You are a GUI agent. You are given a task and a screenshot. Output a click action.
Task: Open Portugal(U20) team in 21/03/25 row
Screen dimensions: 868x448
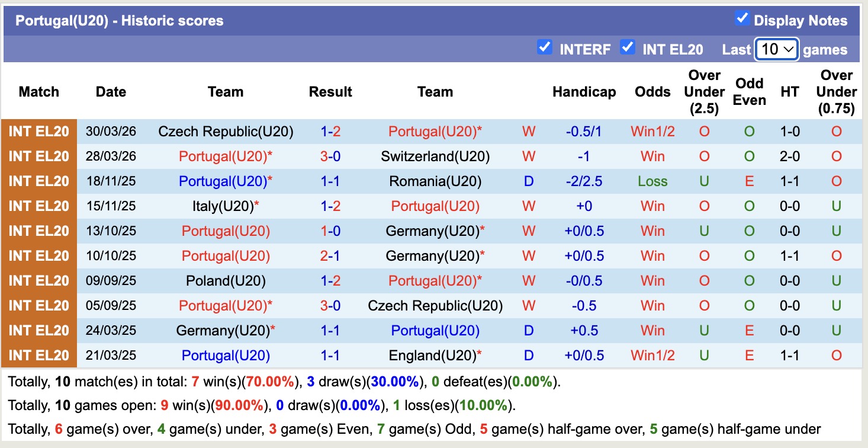pyautogui.click(x=226, y=356)
